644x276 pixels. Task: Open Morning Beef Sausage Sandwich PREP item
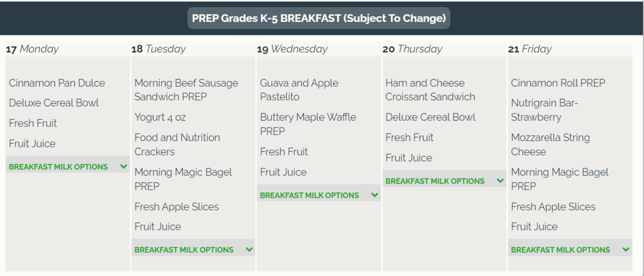[x=186, y=90]
